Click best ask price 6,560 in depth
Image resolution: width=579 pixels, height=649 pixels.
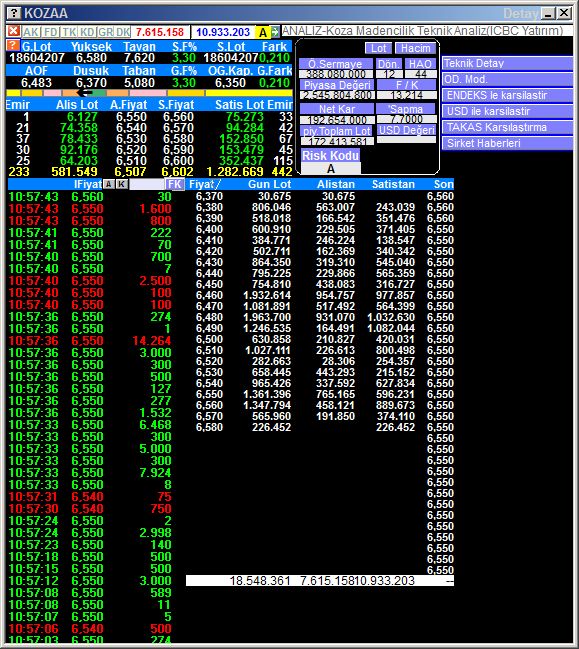(x=178, y=117)
